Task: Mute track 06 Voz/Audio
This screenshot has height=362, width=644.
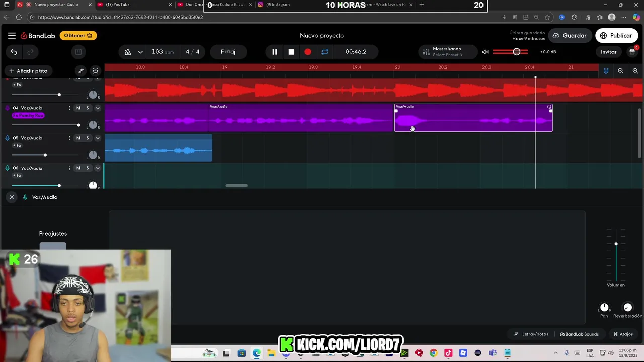Action: click(78, 168)
